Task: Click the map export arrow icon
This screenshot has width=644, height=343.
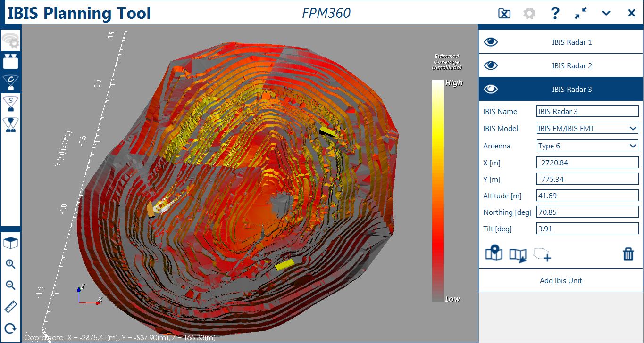Action: [x=518, y=255]
